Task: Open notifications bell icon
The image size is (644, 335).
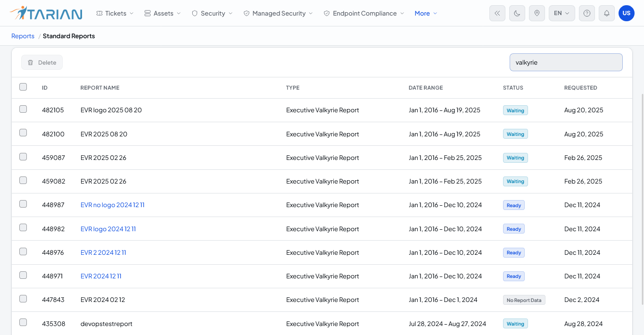Action: (607, 13)
